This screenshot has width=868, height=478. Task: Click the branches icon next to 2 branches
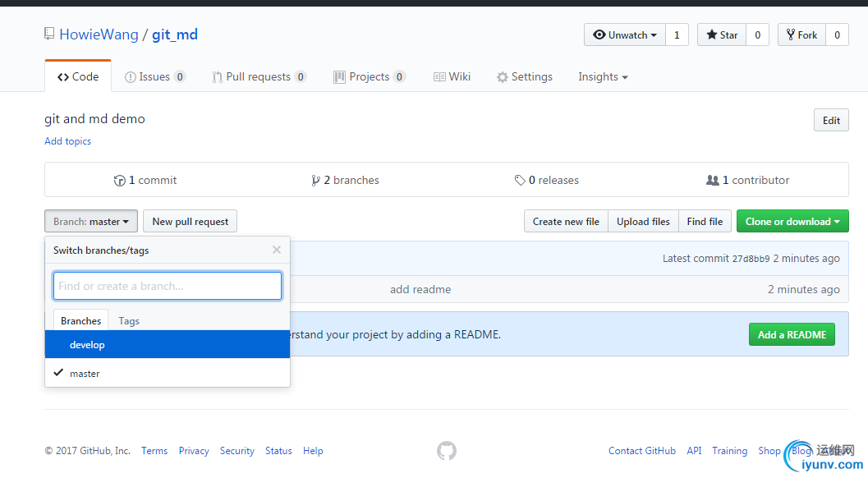tap(316, 181)
